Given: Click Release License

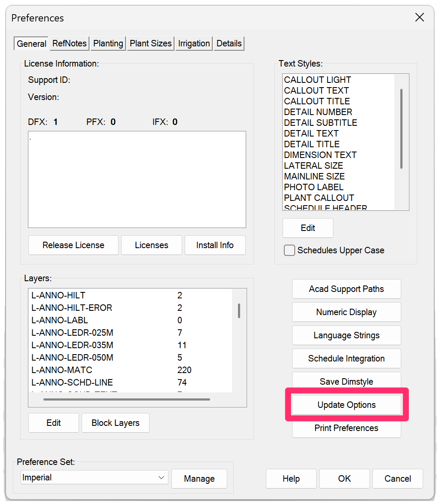Looking at the screenshot, I should click(x=73, y=245).
